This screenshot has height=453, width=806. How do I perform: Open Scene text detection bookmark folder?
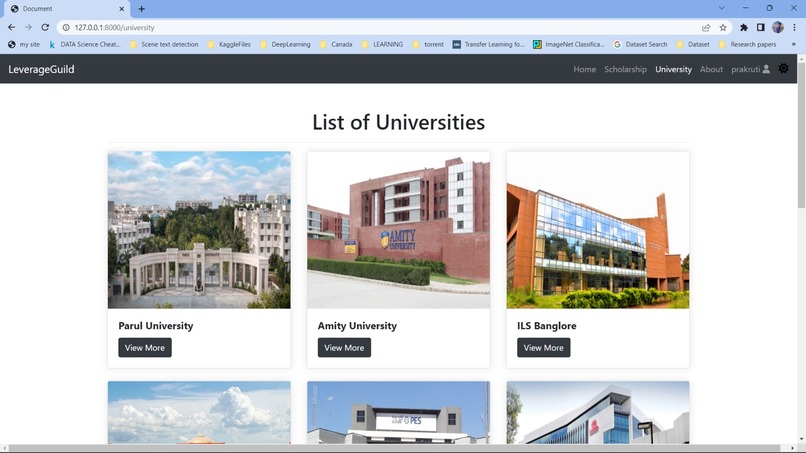[164, 44]
